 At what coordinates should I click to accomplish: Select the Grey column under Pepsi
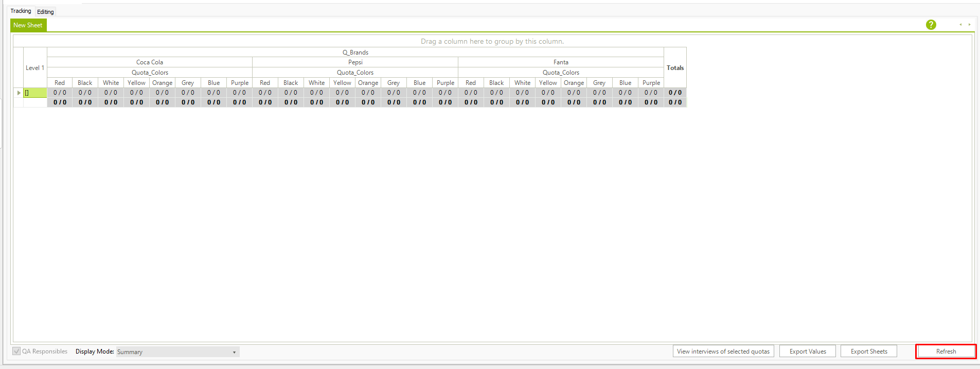click(x=394, y=83)
